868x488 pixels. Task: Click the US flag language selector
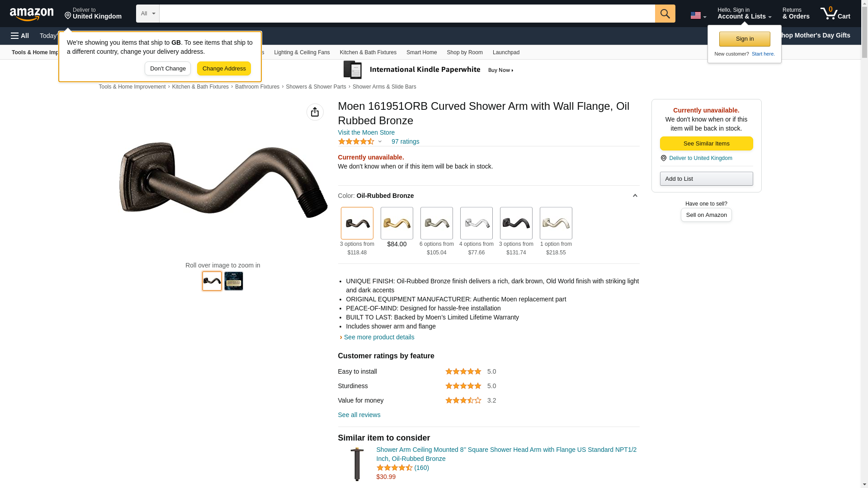[x=698, y=15]
